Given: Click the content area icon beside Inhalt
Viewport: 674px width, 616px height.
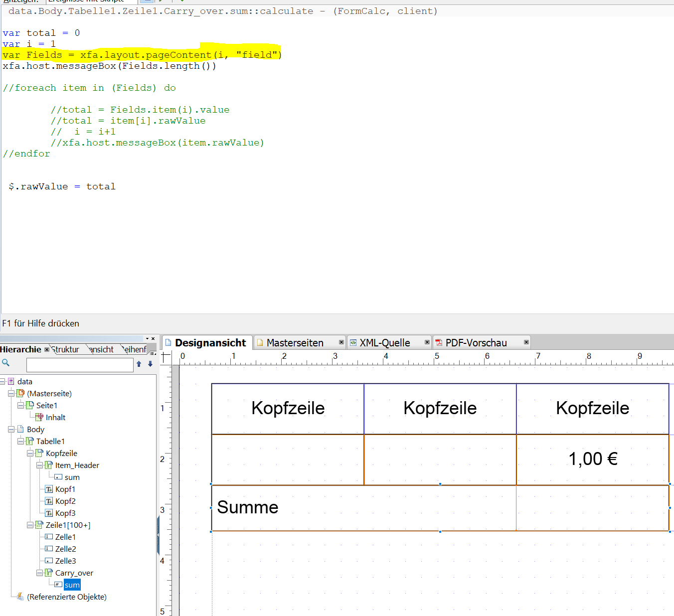Looking at the screenshot, I should click(x=39, y=417).
